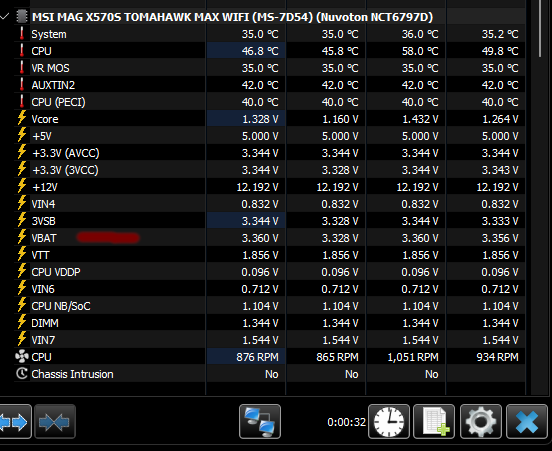Click the lightning icon of the +12V row
This screenshot has height=451, width=552.
[22, 186]
